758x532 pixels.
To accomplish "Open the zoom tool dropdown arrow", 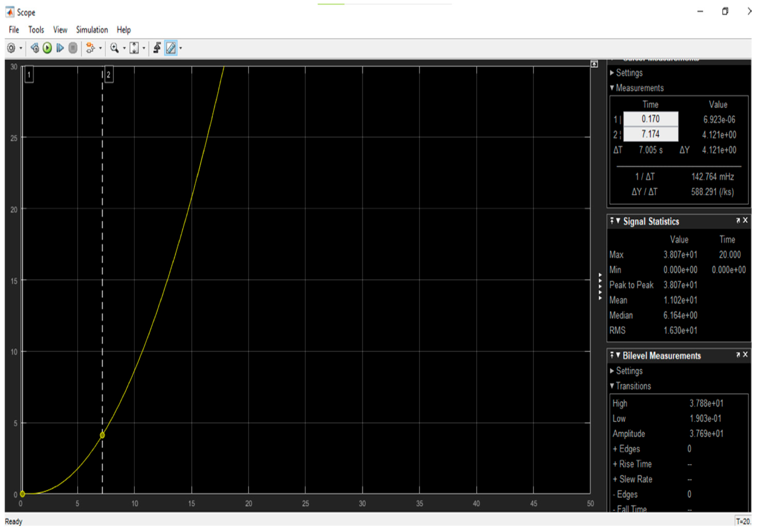I will (x=124, y=48).
